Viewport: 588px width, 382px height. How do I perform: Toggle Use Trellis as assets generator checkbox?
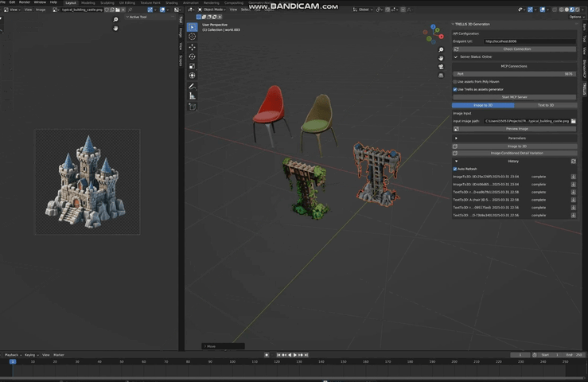455,90
